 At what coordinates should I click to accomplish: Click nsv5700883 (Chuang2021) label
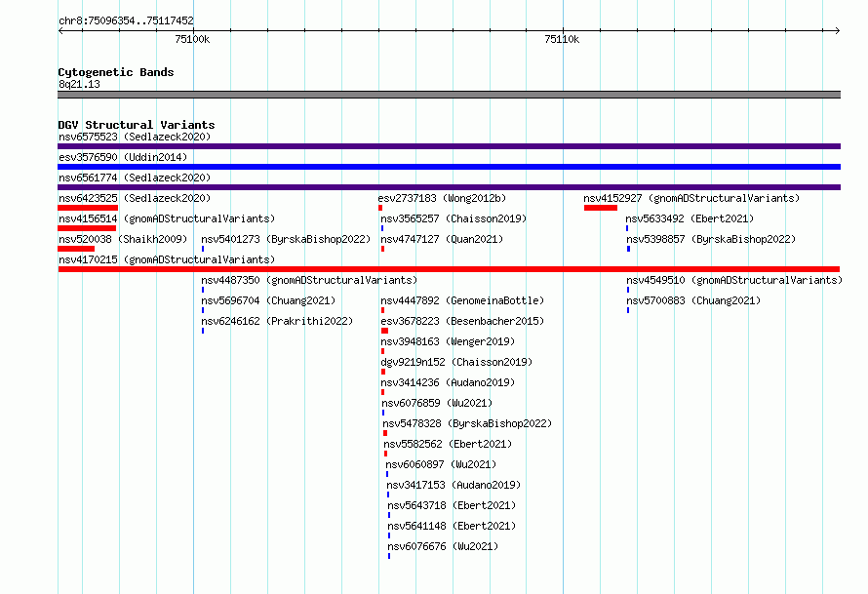[693, 300]
